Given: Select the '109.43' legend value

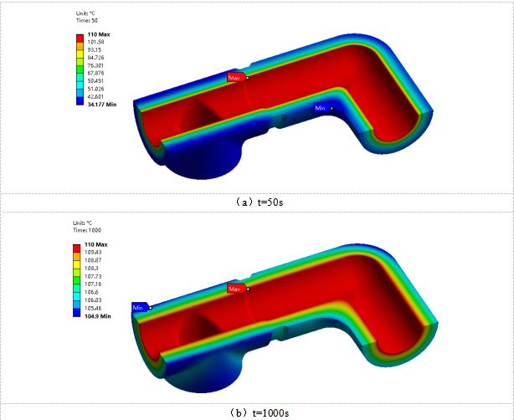Looking at the screenshot, I should tap(93, 253).
